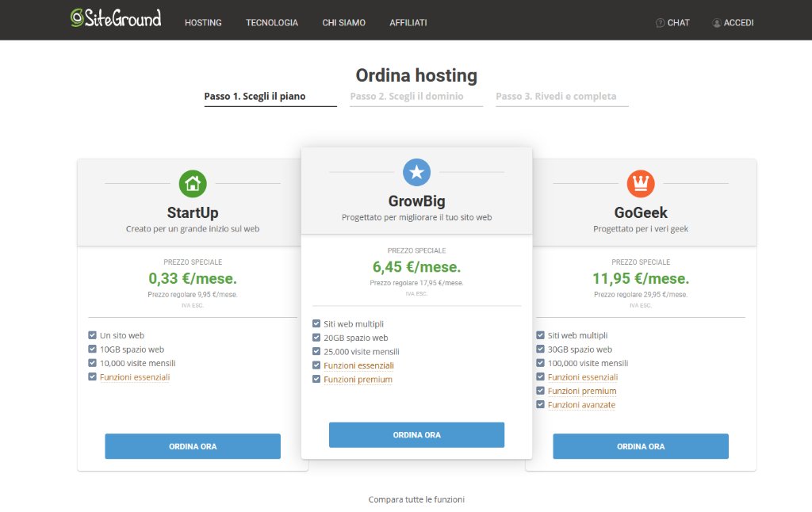
Task: Click the Ordina hosting heading
Action: click(x=416, y=75)
